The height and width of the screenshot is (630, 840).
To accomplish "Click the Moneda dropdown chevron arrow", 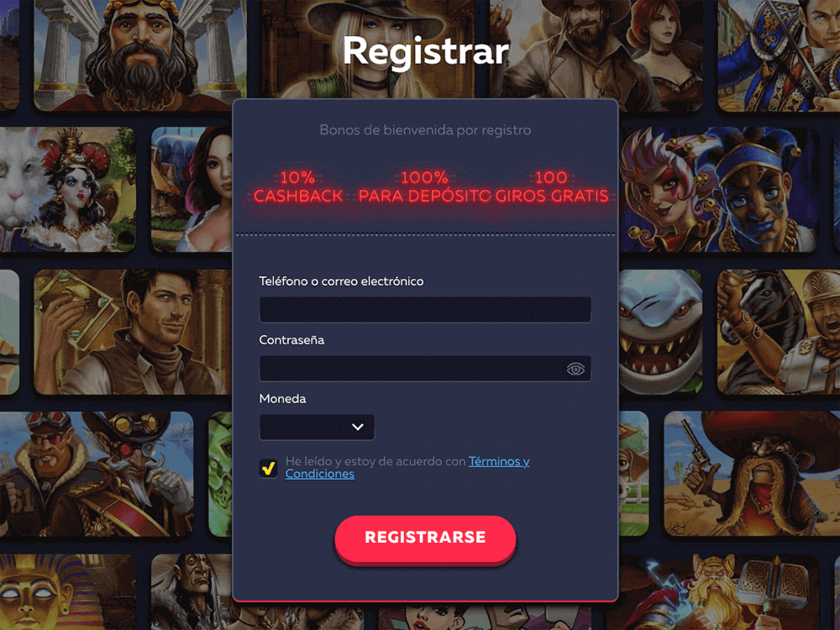I will tap(358, 427).
